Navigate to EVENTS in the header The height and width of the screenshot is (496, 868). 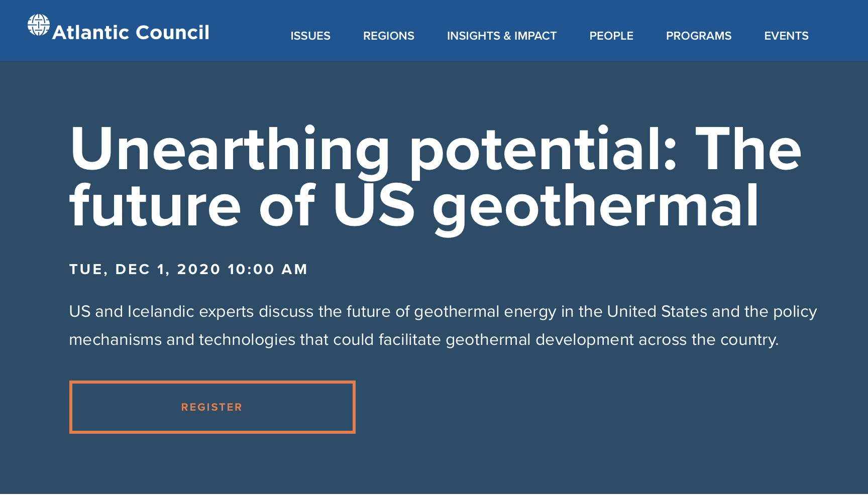pos(786,36)
